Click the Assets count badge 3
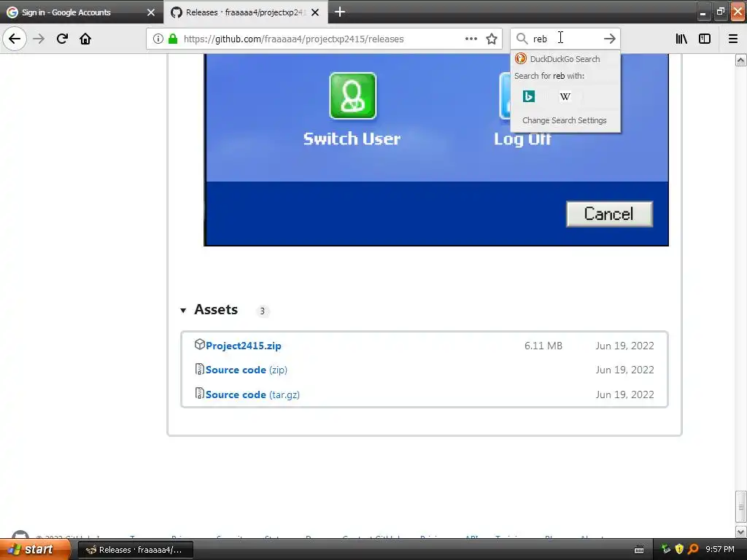 pyautogui.click(x=262, y=311)
